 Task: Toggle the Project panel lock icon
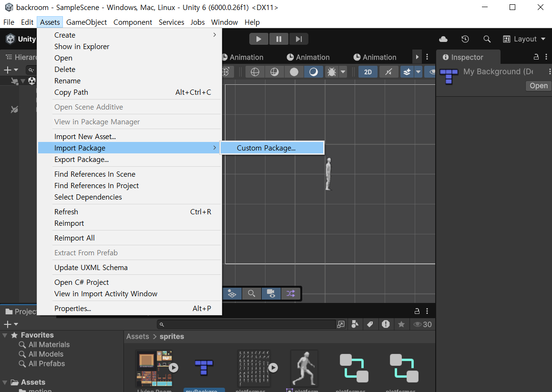click(417, 311)
